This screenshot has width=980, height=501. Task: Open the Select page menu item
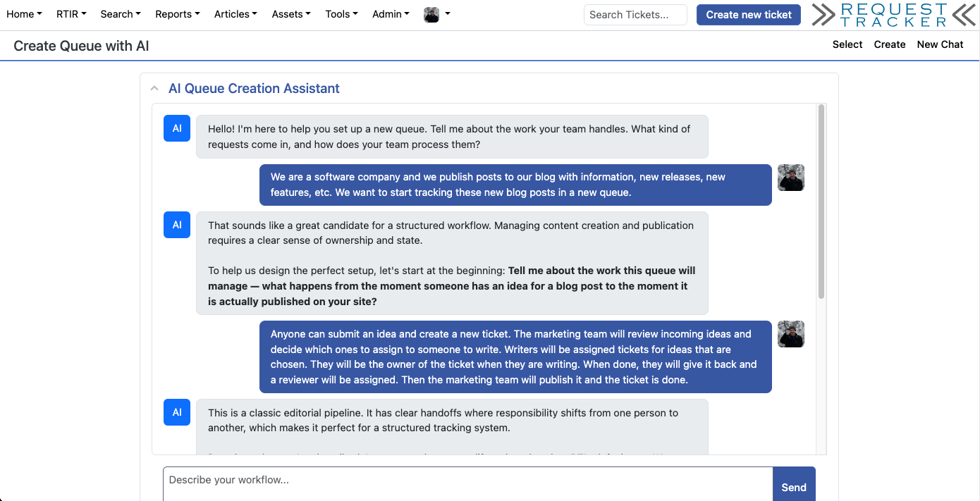pyautogui.click(x=847, y=44)
